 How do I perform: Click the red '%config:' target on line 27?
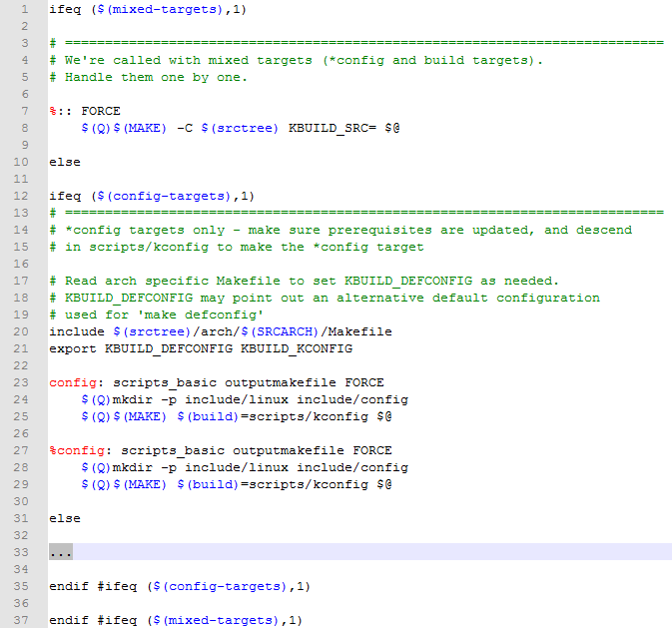80,450
